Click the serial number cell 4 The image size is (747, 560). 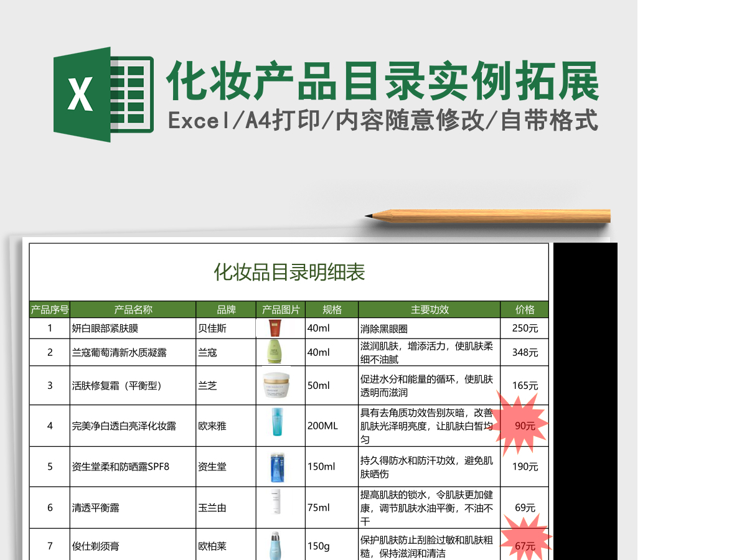click(50, 426)
